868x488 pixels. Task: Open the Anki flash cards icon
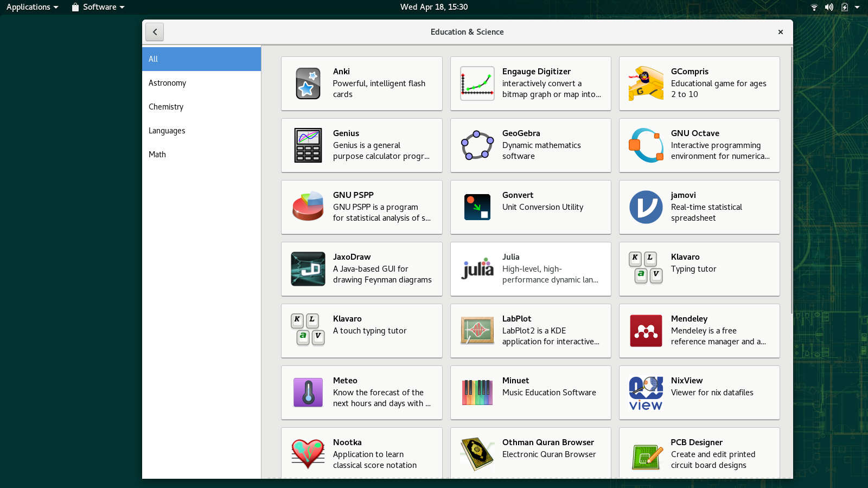point(308,84)
